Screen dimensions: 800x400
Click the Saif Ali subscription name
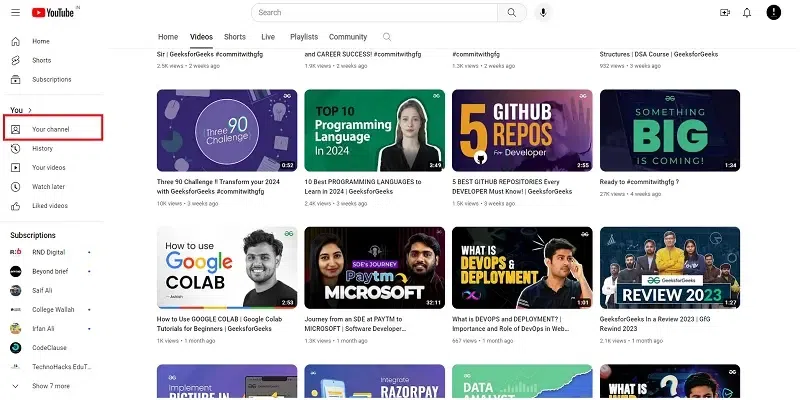pyautogui.click(x=42, y=290)
